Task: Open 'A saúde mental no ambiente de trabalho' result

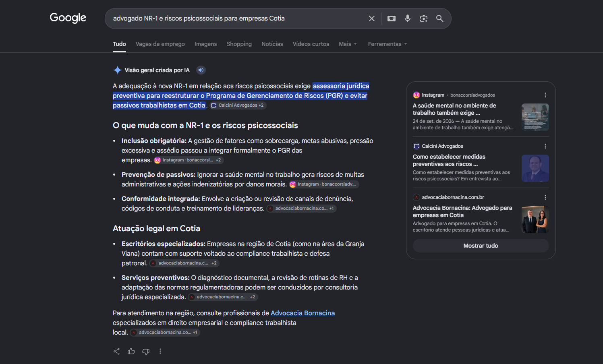Action: (x=454, y=109)
